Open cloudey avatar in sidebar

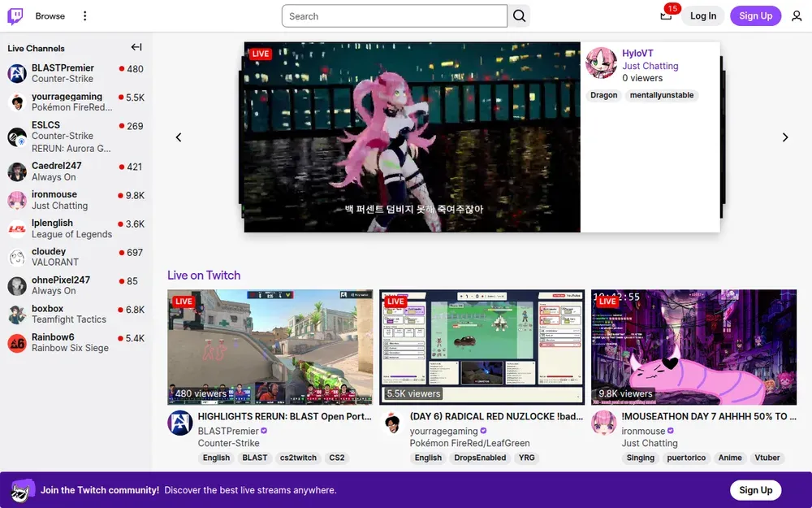(x=17, y=257)
